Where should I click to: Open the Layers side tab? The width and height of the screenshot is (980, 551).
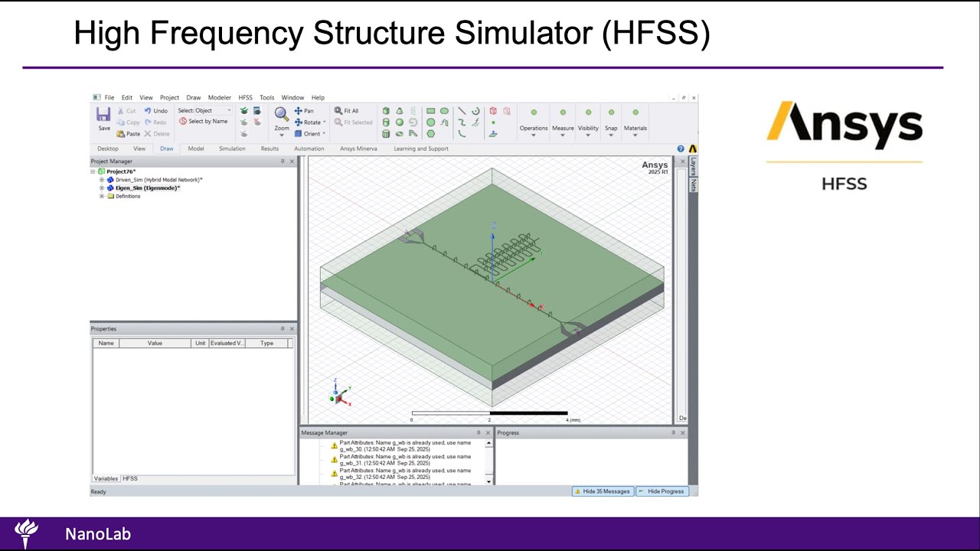692,168
